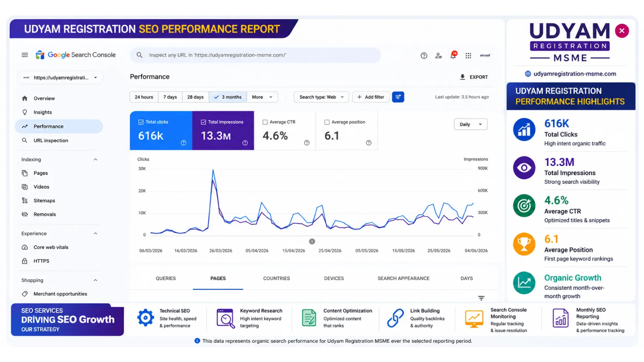
Task: Open the hamburger main menu
Action: [25, 55]
